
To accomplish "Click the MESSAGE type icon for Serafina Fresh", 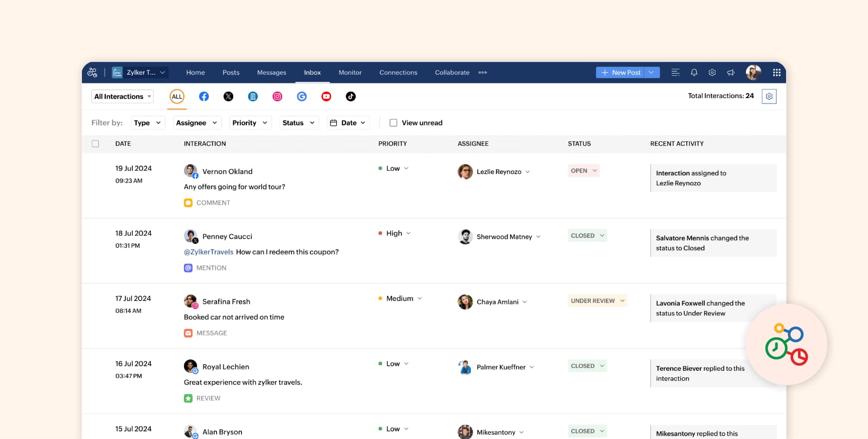I will pyautogui.click(x=188, y=333).
